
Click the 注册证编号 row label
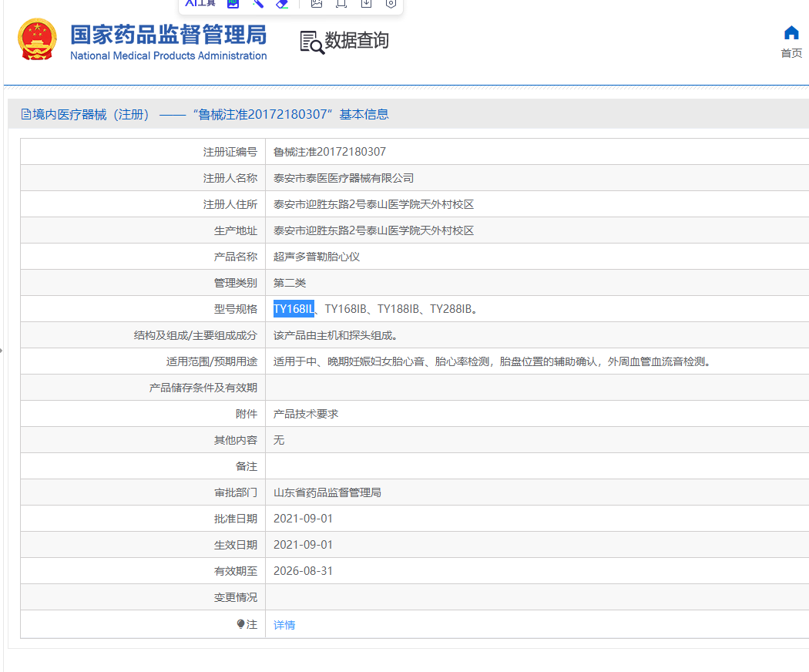point(230,152)
